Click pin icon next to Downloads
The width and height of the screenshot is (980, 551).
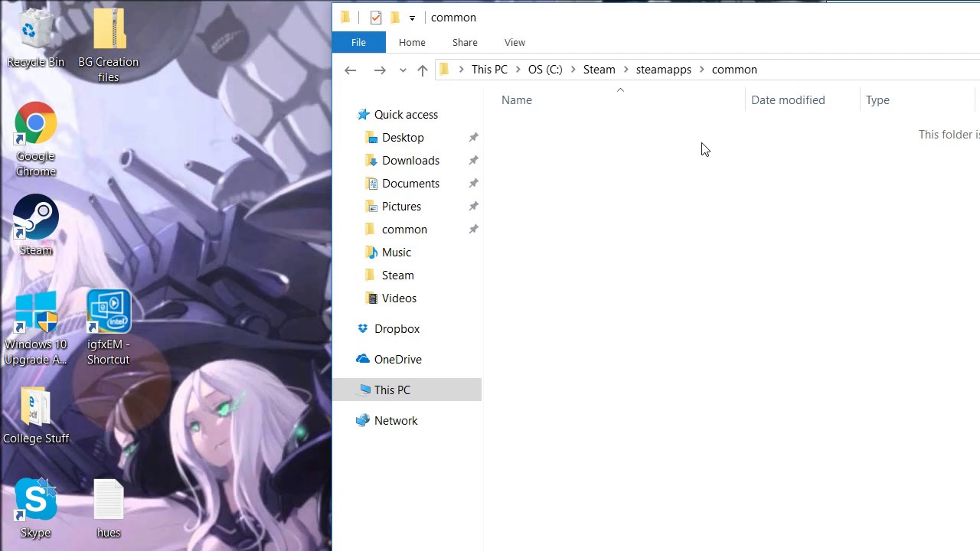473,161
